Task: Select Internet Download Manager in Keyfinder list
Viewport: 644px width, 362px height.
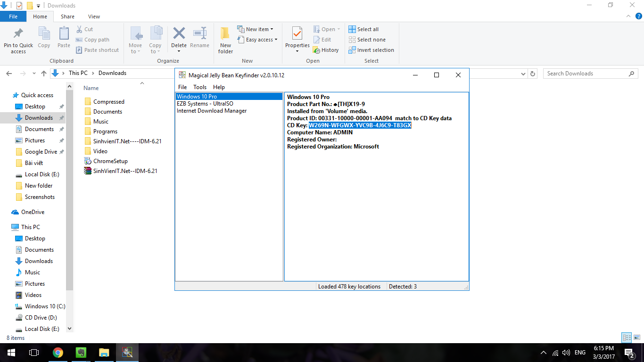Action: click(212, 111)
